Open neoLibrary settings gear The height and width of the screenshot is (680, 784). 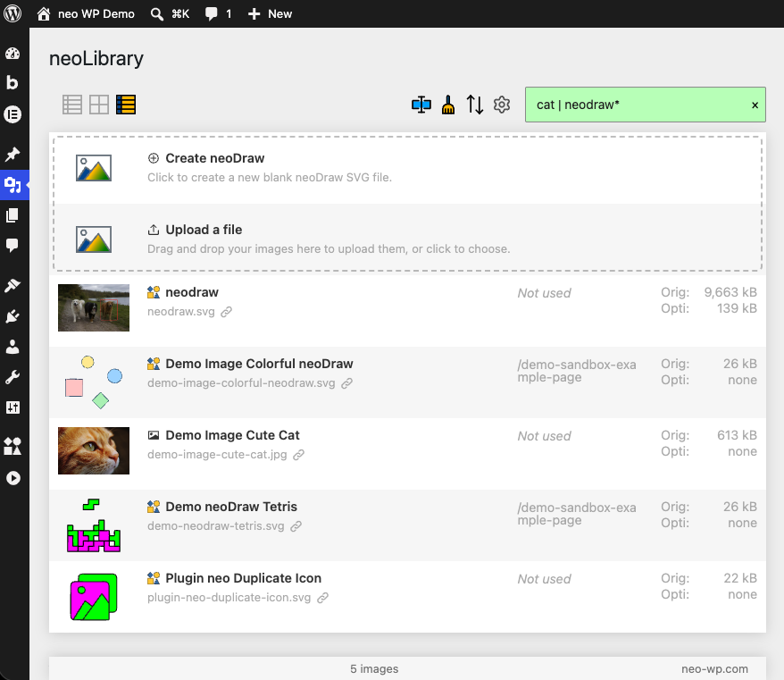(x=502, y=105)
